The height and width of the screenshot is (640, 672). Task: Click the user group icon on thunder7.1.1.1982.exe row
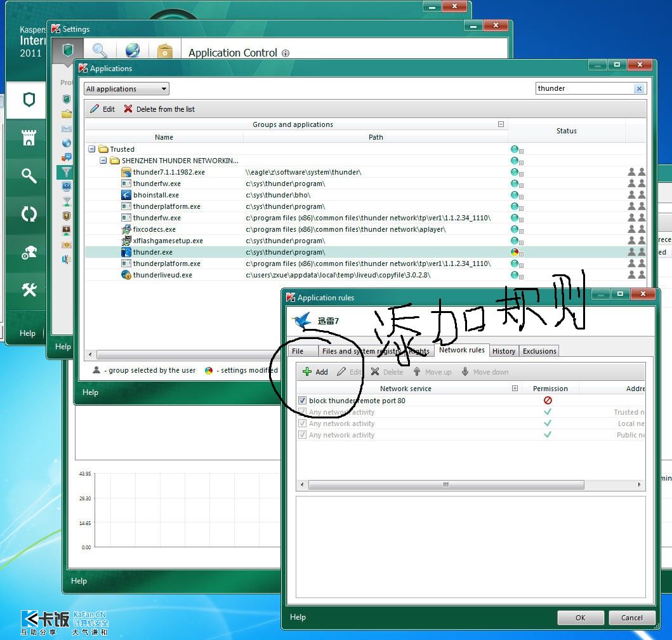(636, 172)
